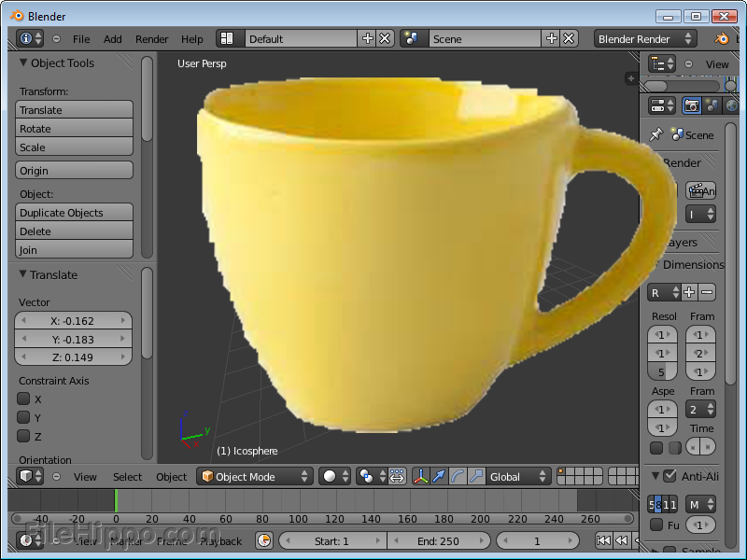Open the Add menu
The height and width of the screenshot is (560, 747).
112,39
